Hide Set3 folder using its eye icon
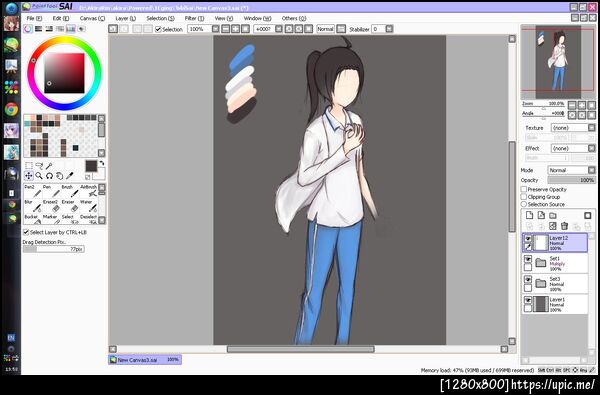 click(528, 280)
